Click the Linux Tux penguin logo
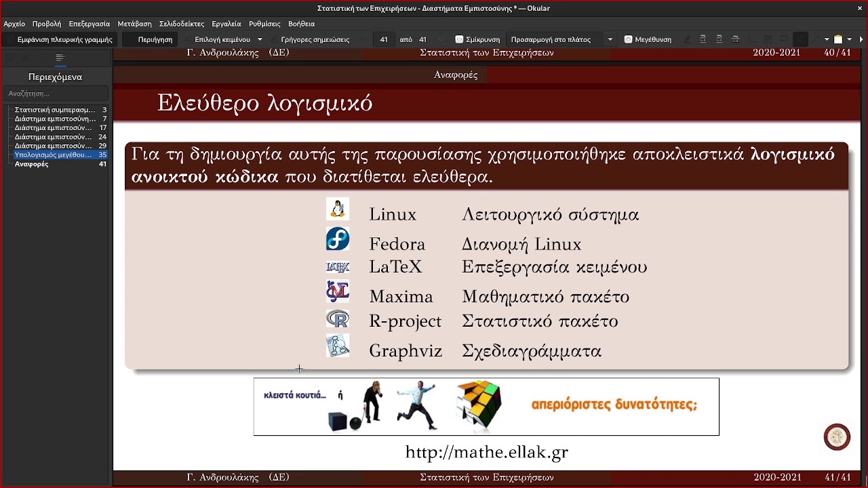Screen dimensions: 868x488 (x=338, y=209)
